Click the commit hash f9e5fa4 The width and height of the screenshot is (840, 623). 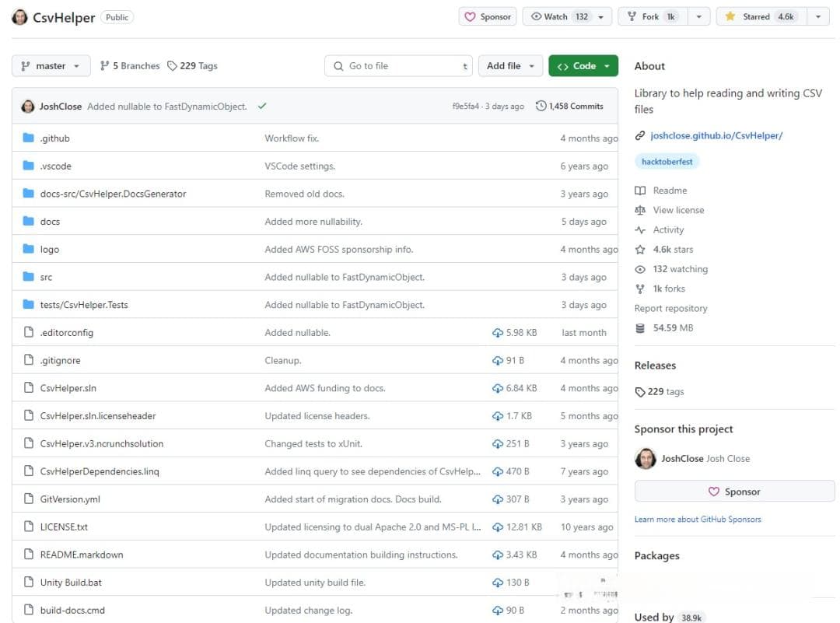point(466,106)
